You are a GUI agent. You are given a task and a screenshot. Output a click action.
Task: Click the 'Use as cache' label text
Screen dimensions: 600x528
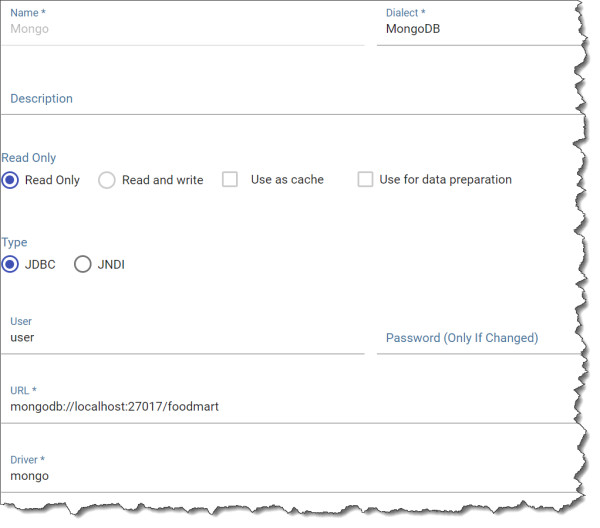(287, 179)
